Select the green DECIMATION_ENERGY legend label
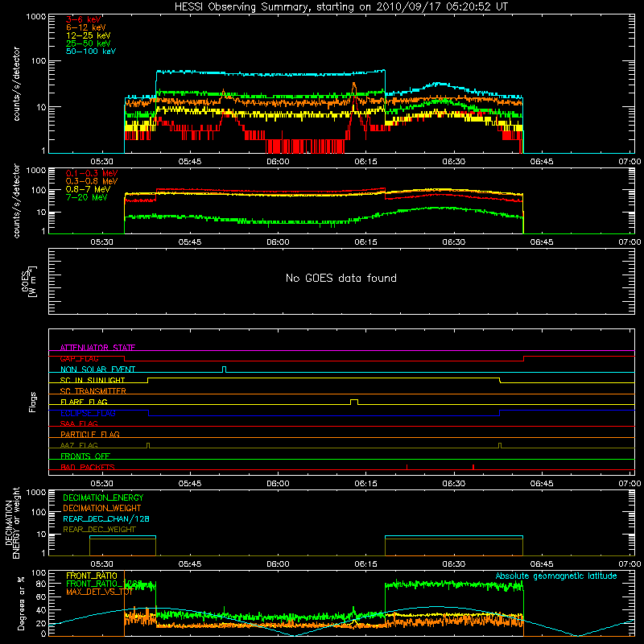The width and height of the screenshot is (644, 644). [x=103, y=497]
